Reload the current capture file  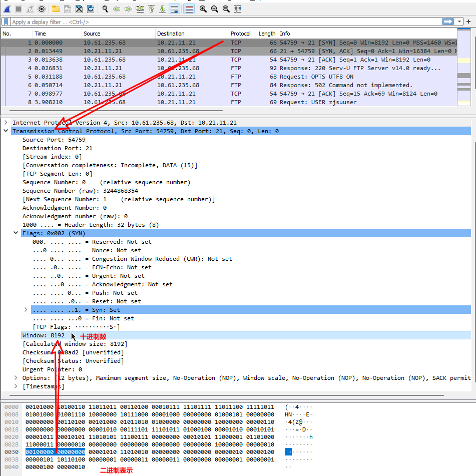(91, 9)
